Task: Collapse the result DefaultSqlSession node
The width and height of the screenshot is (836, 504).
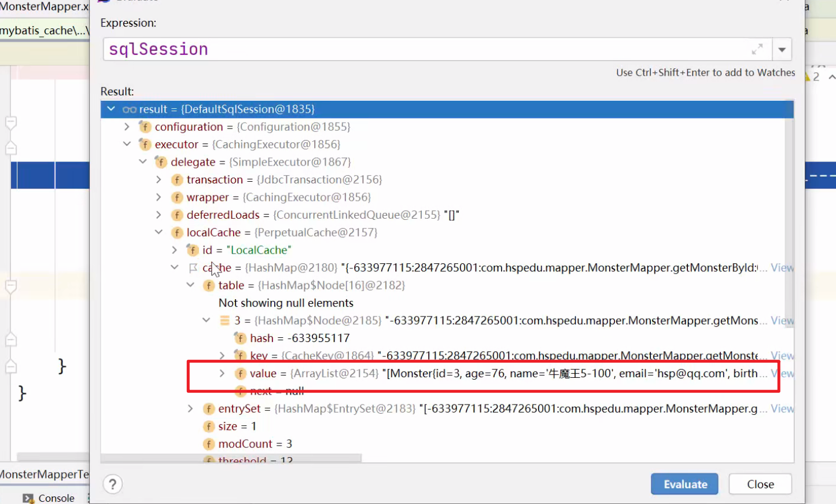Action: 111,109
